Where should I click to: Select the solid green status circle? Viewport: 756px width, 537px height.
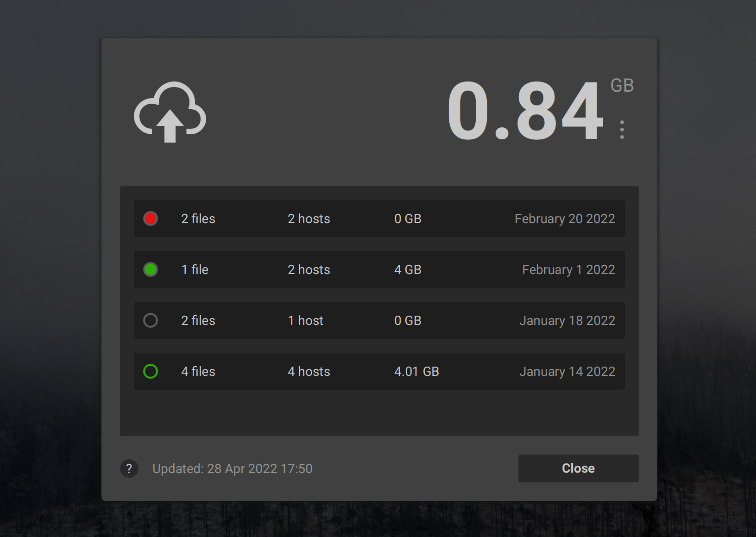tap(151, 269)
